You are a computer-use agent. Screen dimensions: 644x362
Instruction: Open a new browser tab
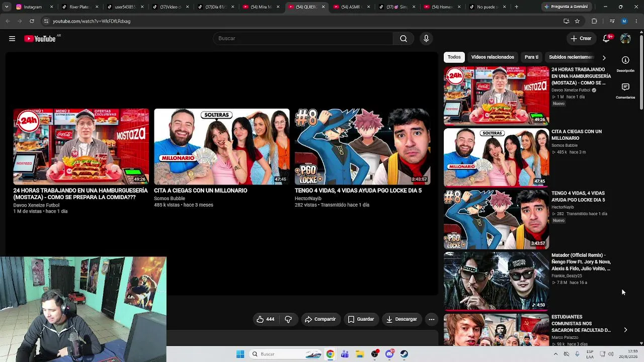[516, 7]
